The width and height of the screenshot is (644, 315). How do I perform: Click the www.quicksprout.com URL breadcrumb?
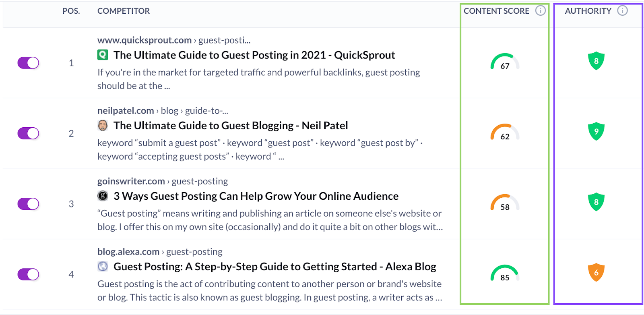[174, 40]
